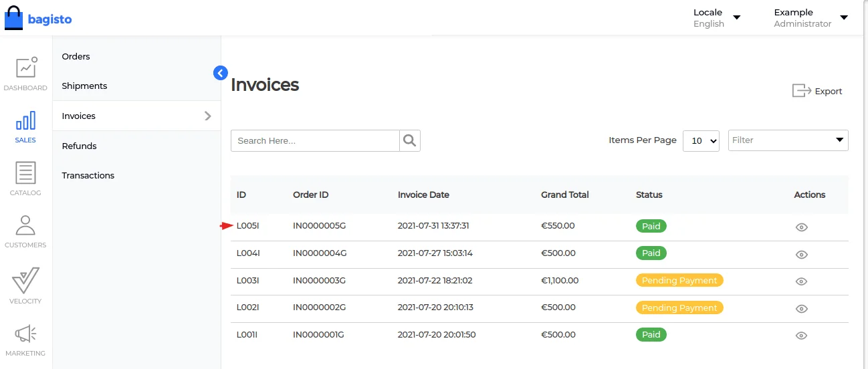Click the Invoices submenu chevron
Viewport: 868px width, 369px height.
(x=208, y=116)
